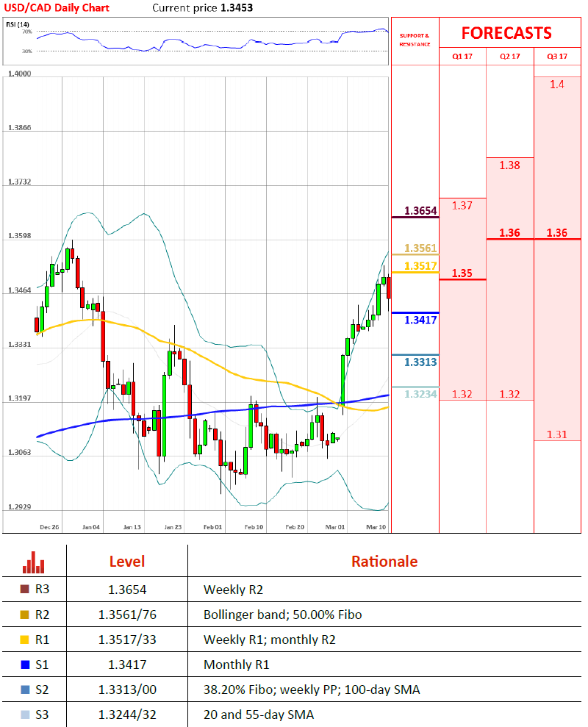Click the bold 1.36 Q3 forecast value
Screen dimensions: 588x727
coord(557,233)
